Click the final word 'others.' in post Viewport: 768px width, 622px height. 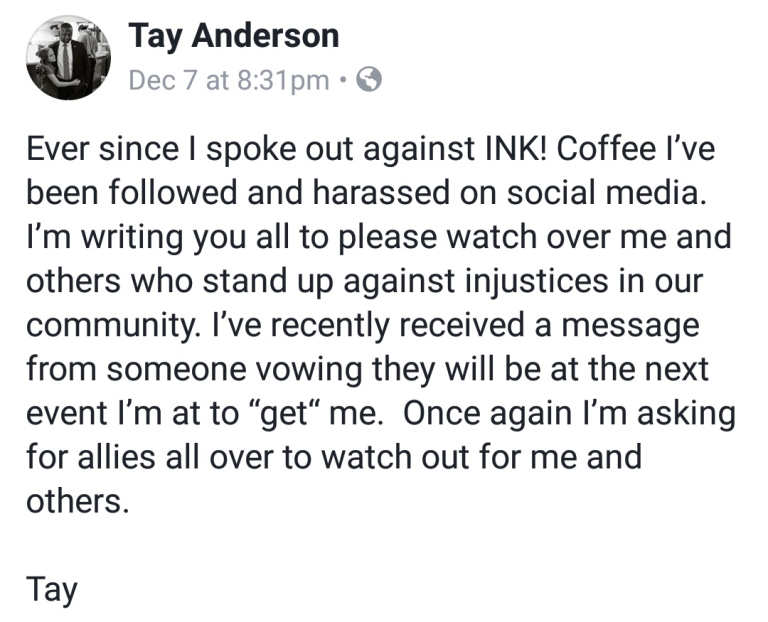pyautogui.click(x=77, y=501)
